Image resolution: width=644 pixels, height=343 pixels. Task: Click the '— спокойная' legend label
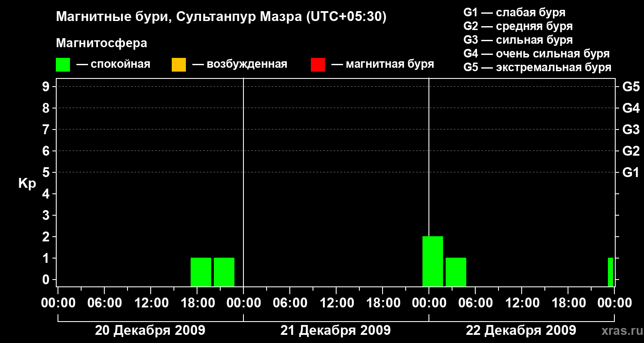[x=113, y=64]
